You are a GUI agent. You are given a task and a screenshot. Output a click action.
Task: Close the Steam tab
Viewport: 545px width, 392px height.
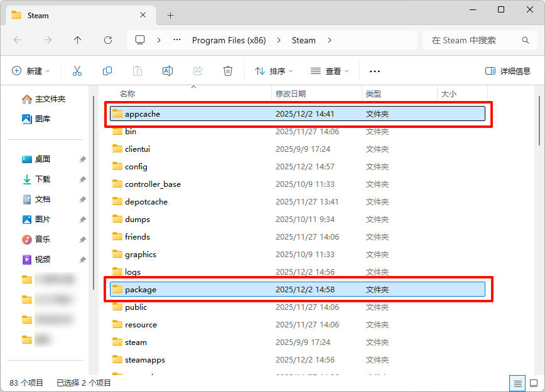pyautogui.click(x=143, y=15)
